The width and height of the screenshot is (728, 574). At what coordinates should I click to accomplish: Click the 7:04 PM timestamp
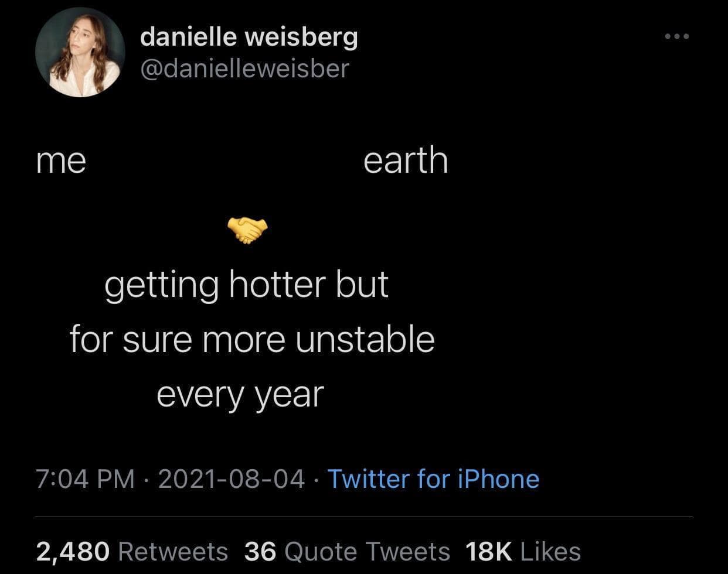click(86, 479)
